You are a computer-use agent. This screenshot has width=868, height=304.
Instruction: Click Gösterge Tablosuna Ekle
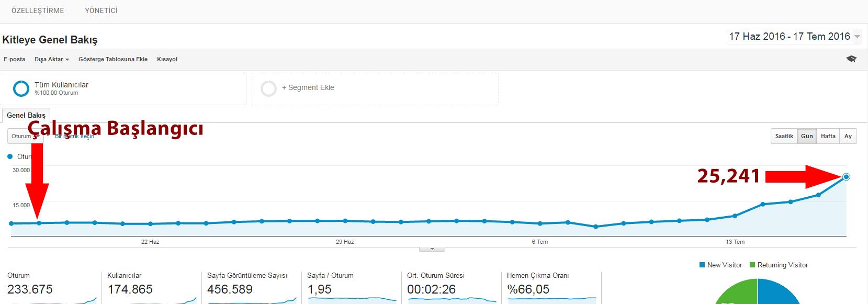click(113, 59)
